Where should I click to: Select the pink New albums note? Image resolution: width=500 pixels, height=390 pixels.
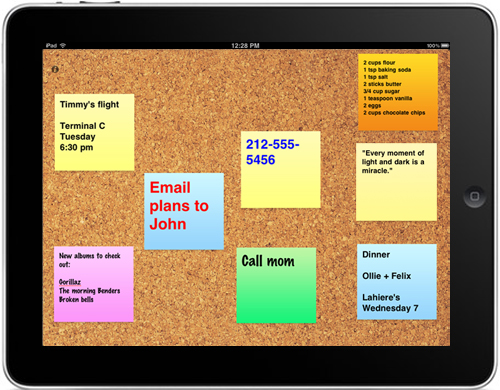point(94,284)
